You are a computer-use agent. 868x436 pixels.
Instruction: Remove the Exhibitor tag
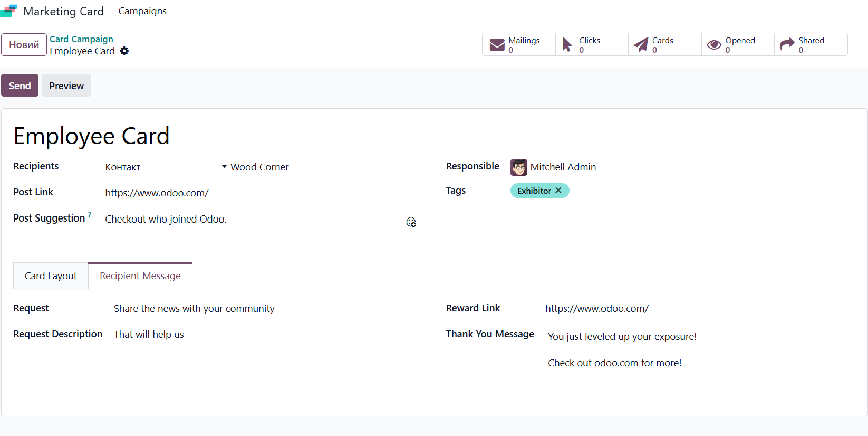coord(558,191)
